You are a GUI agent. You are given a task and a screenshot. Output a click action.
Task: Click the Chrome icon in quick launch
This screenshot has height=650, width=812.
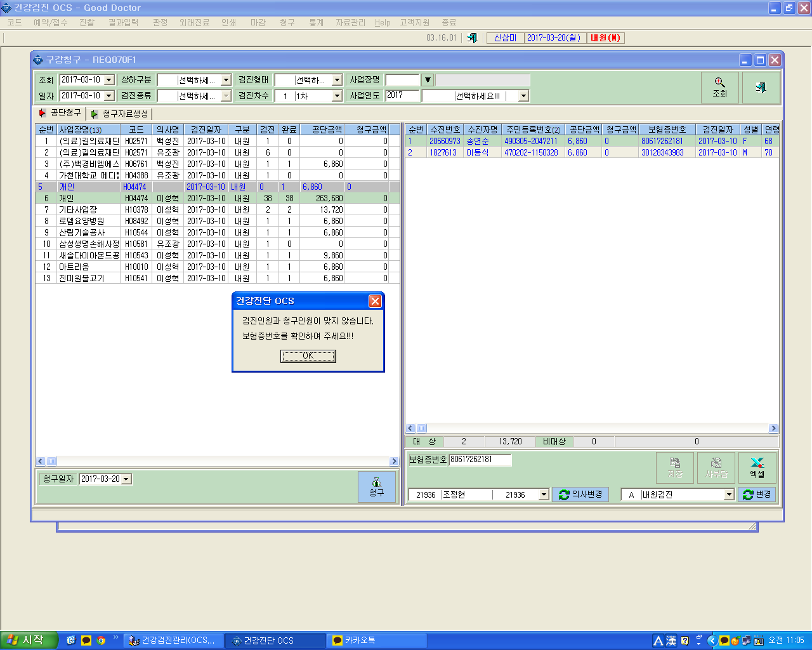pos(101,640)
